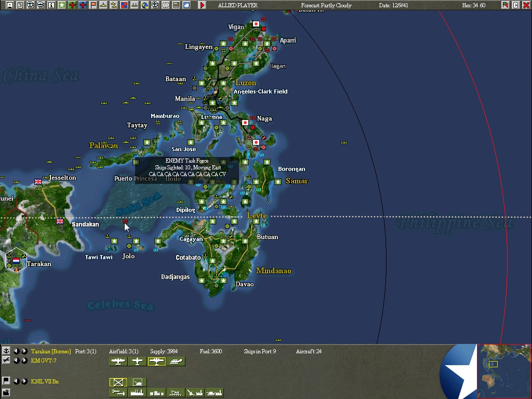Select the Japanese flag unit near Naga

(x=245, y=123)
